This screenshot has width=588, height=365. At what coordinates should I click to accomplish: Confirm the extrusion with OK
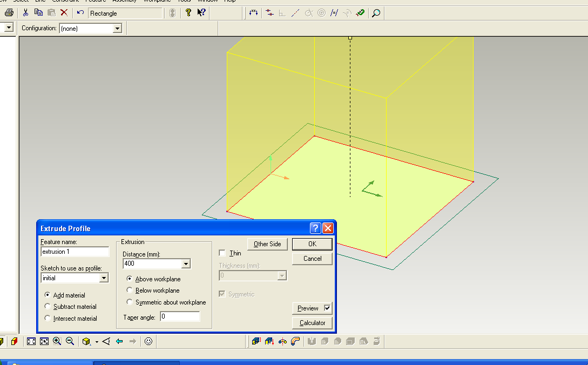[x=313, y=244]
